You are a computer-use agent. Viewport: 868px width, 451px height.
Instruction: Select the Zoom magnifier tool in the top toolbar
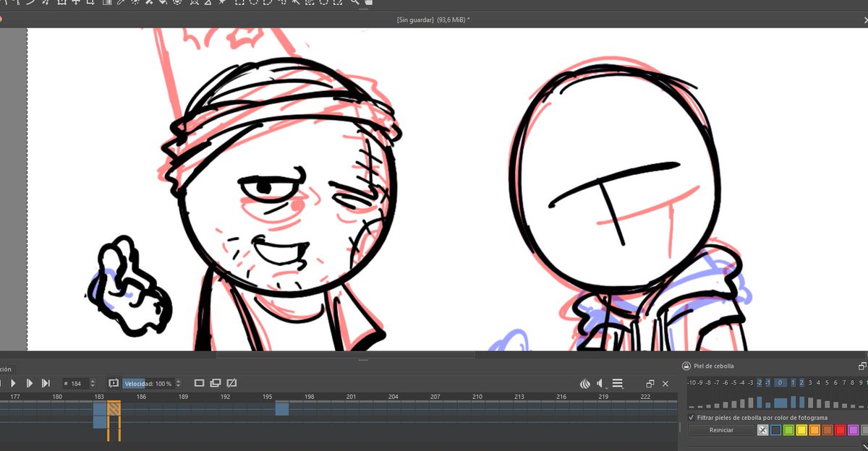pos(355,3)
